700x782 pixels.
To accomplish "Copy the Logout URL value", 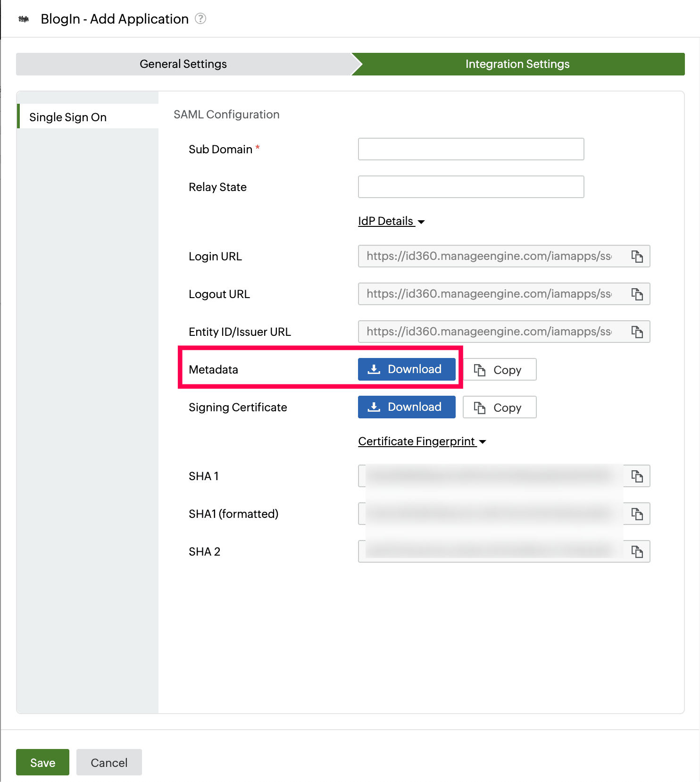I will tap(637, 294).
